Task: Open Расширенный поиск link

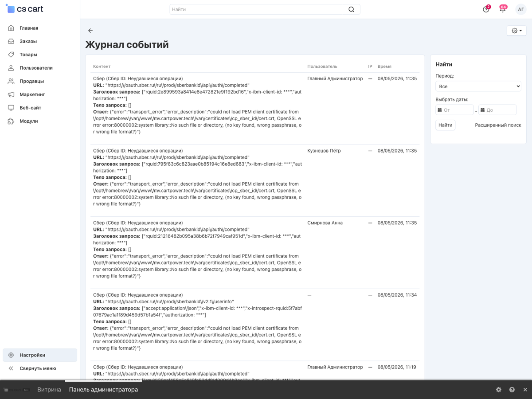Action: click(x=498, y=125)
